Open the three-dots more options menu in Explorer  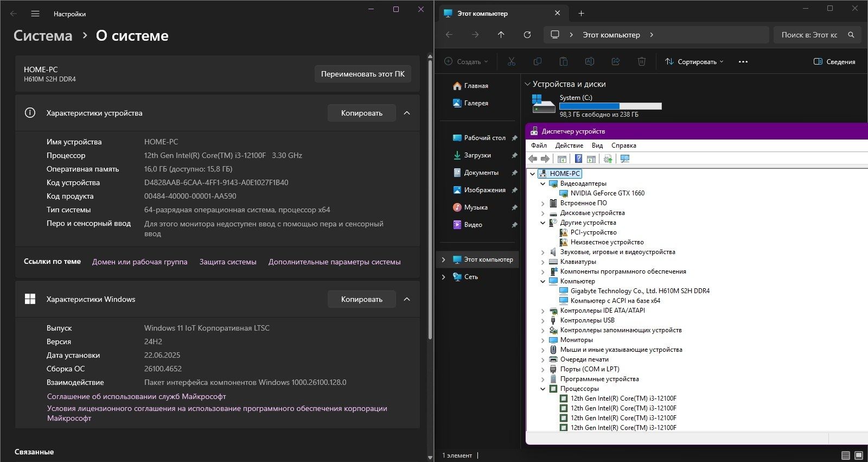click(x=743, y=62)
